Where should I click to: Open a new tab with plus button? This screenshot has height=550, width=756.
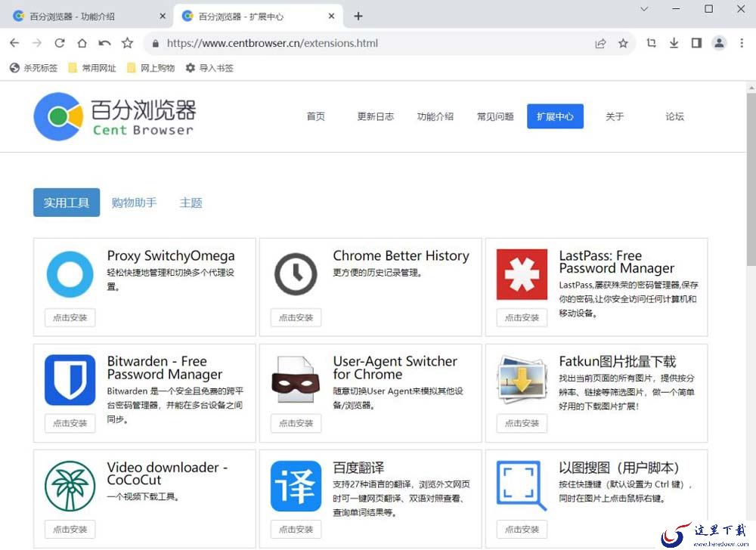[x=358, y=16]
